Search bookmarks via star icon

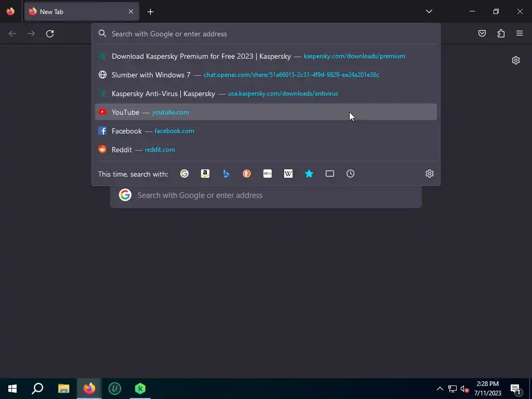pyautogui.click(x=309, y=174)
